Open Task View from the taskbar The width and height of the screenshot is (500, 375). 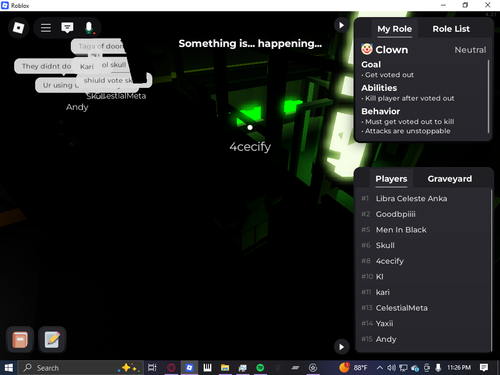click(152, 368)
